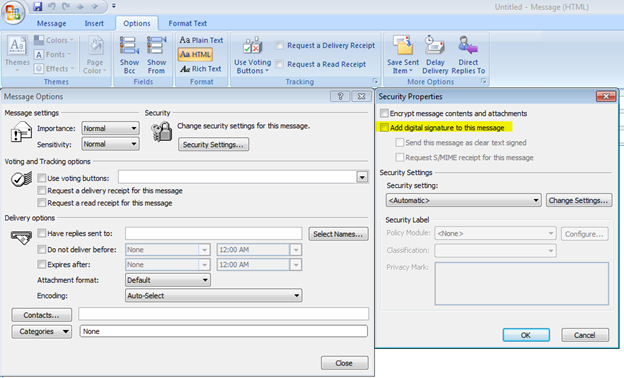Image resolution: width=624 pixels, height=378 pixels.
Task: Enable Use voting buttons checkbox
Action: [41, 177]
